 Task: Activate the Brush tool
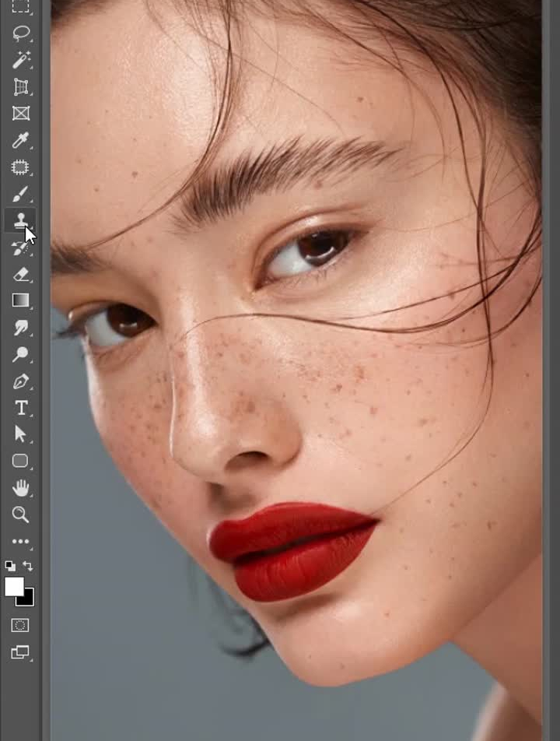pos(21,194)
